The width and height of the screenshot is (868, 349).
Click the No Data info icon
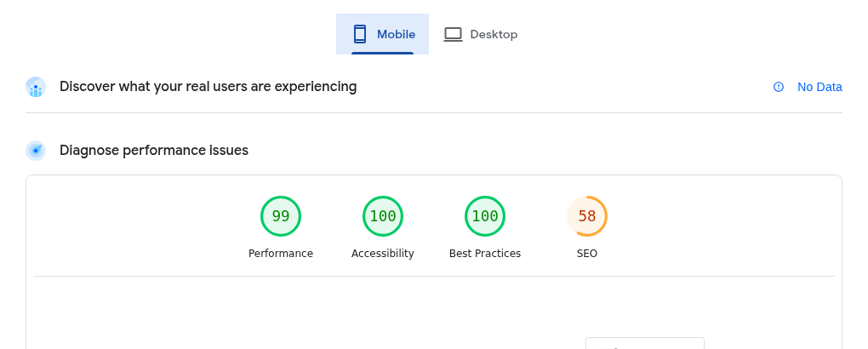coord(779,87)
